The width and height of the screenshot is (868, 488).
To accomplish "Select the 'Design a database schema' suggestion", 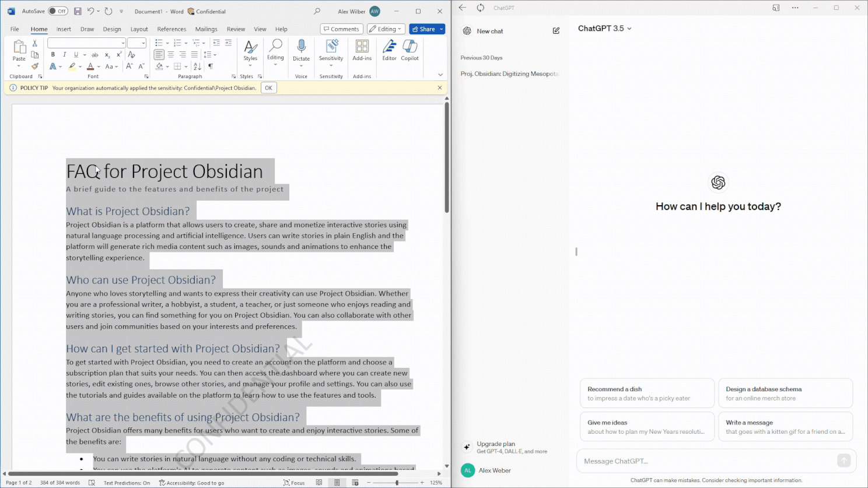I will coord(785,394).
